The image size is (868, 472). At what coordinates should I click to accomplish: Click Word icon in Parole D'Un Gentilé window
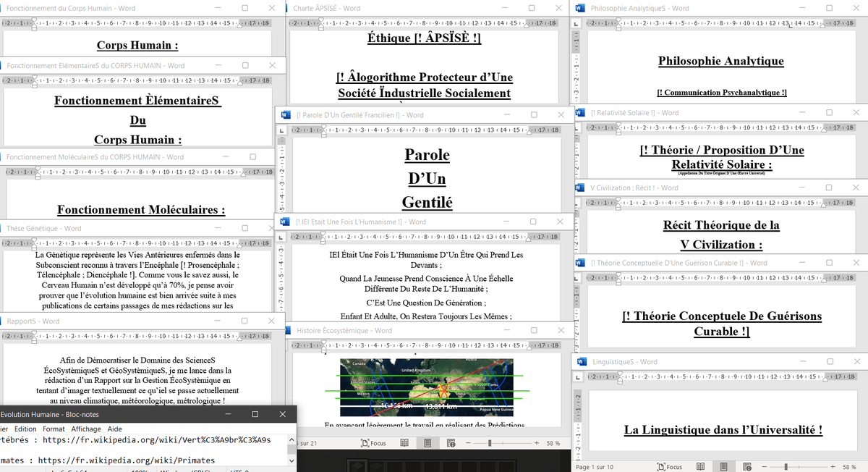tap(285, 114)
